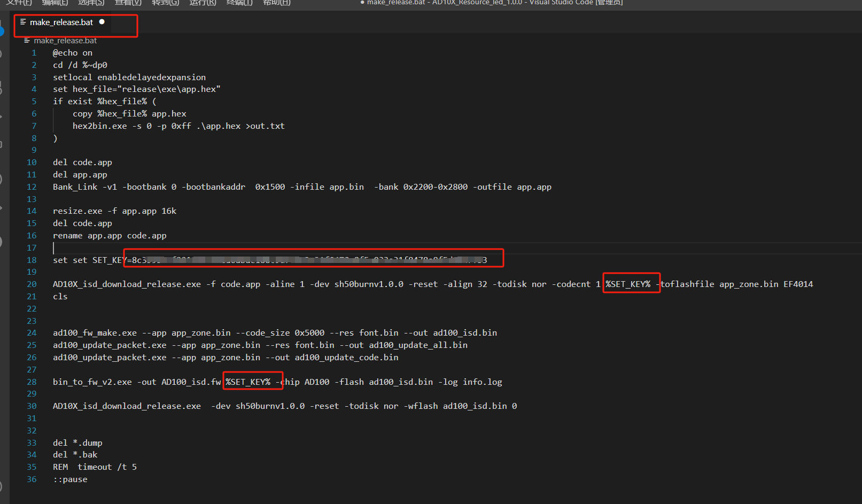
Task: Click 'REM timeout /t 5' line
Action: 95,467
